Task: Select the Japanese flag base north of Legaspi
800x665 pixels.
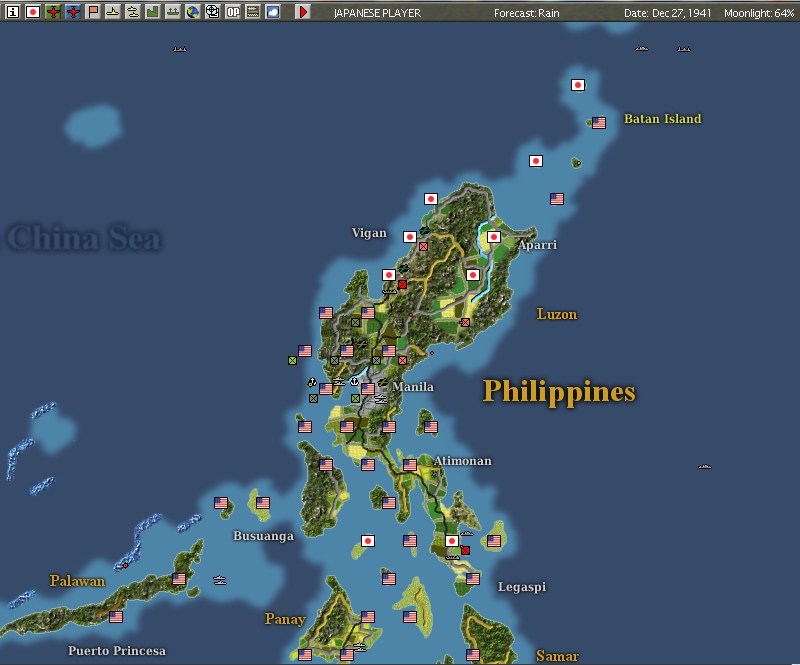Action: [x=452, y=541]
